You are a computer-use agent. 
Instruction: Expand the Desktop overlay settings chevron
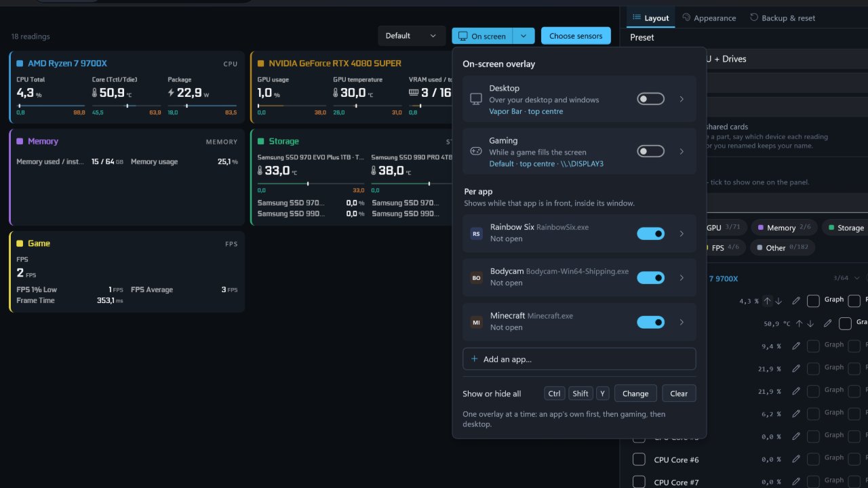682,99
